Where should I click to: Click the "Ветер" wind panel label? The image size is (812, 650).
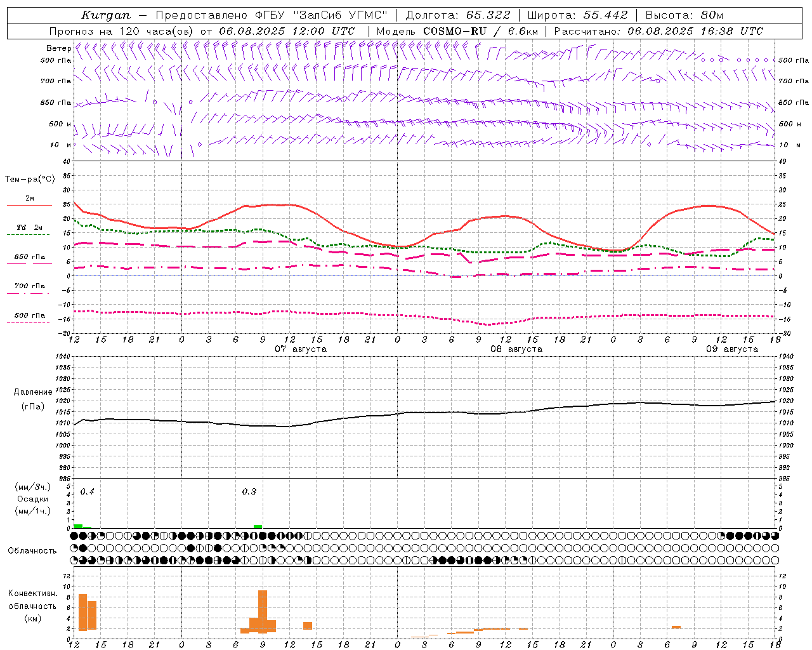pyautogui.click(x=59, y=48)
